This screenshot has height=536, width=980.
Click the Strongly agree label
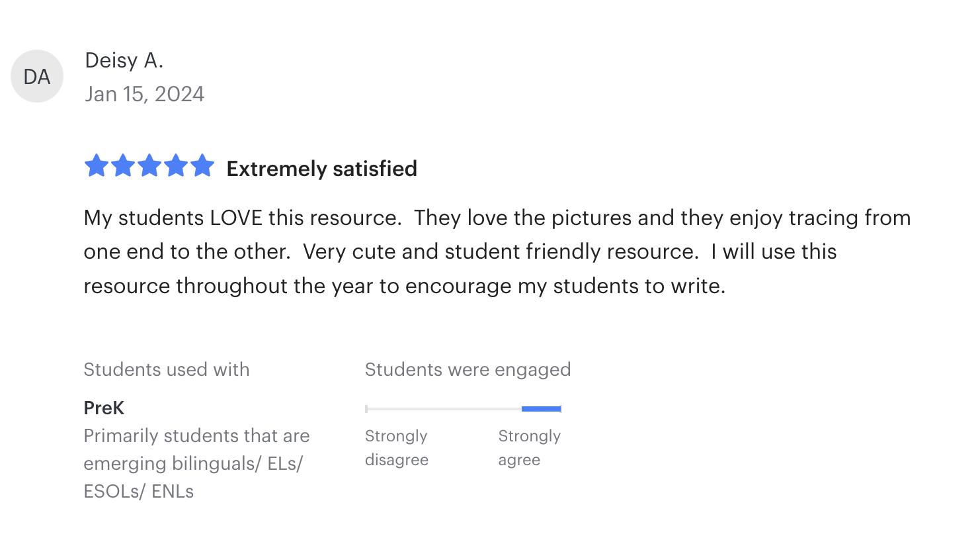(529, 447)
